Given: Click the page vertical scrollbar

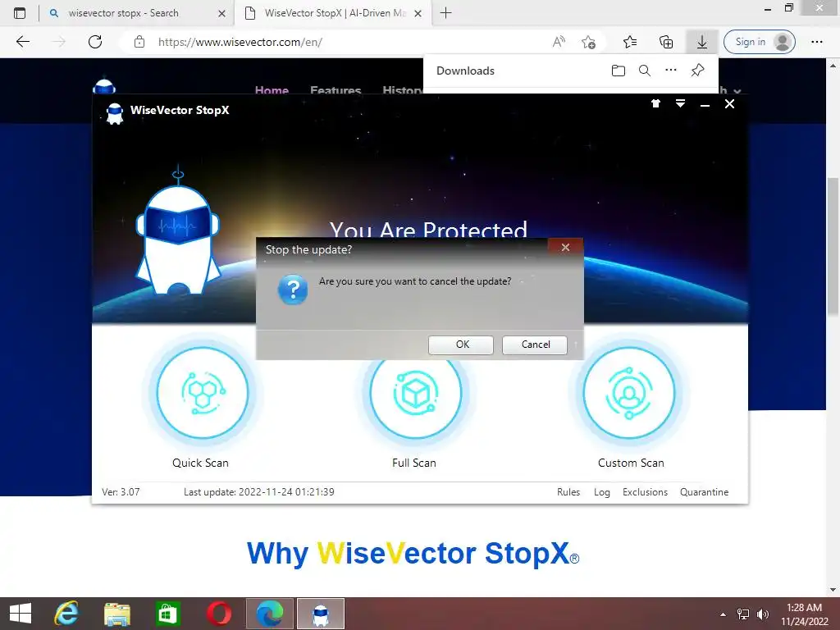Looking at the screenshot, I should (833, 246).
